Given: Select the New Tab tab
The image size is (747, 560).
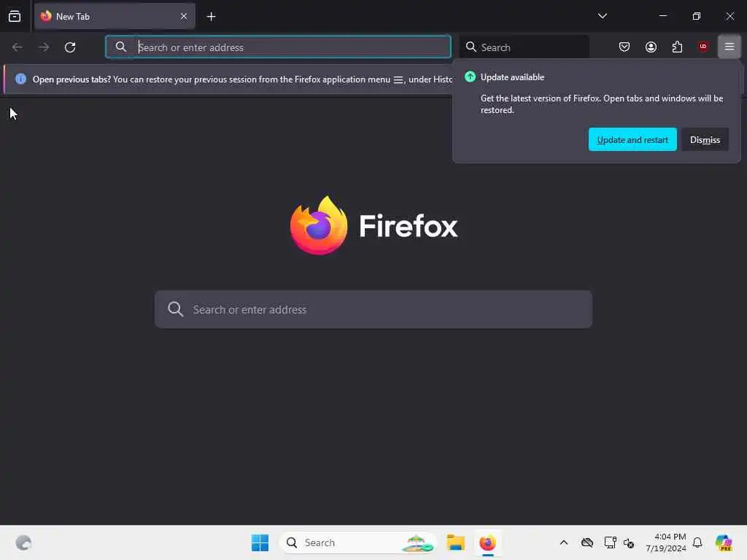Looking at the screenshot, I should pyautogui.click(x=115, y=17).
